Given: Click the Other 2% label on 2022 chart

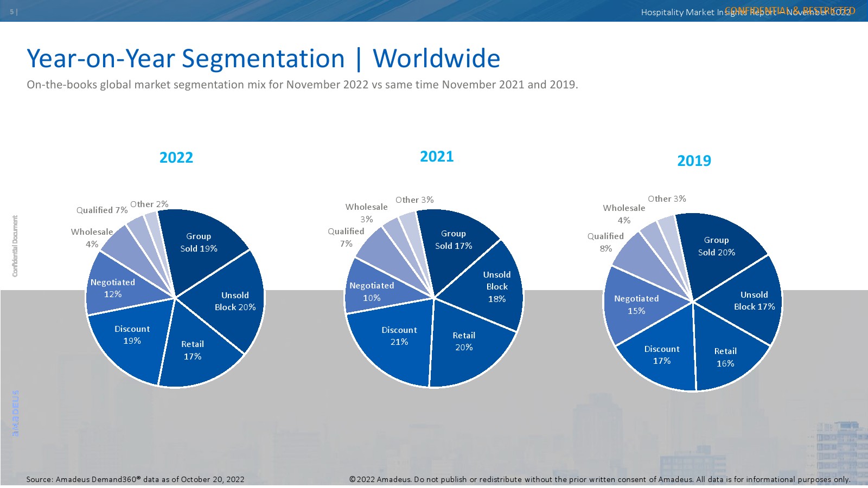Looking at the screenshot, I should point(149,204).
